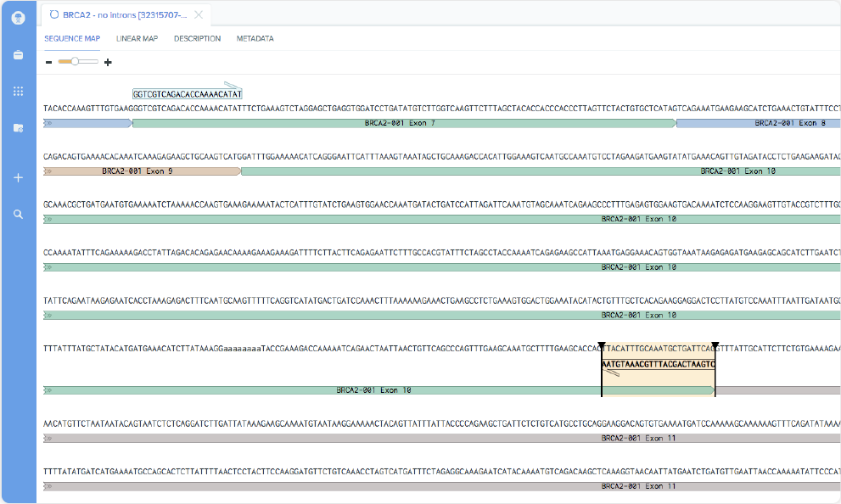Open the application grid menu

(x=18, y=91)
